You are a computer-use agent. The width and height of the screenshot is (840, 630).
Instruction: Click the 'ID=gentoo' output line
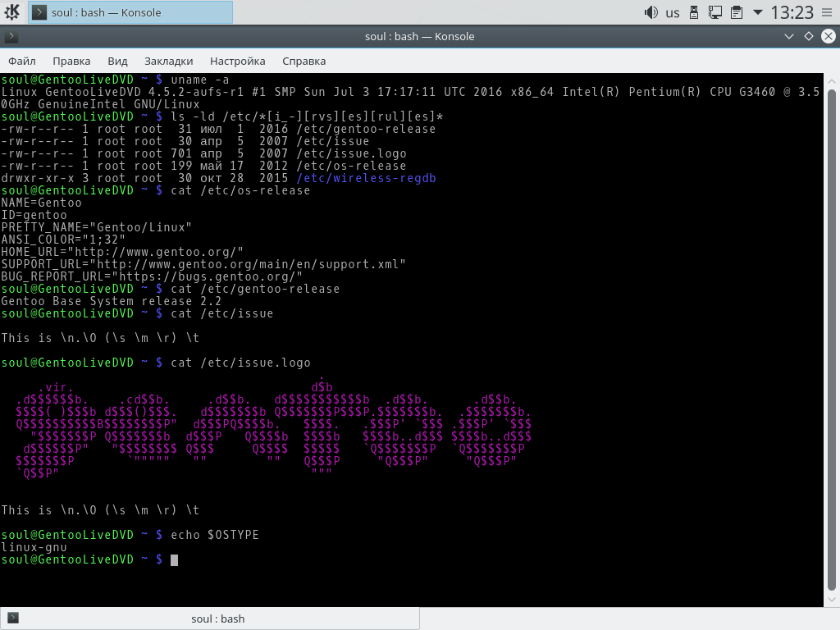pyautogui.click(x=34, y=216)
